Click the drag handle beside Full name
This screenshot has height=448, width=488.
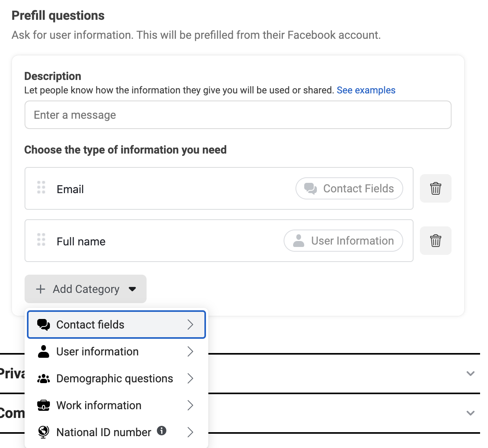tap(41, 239)
